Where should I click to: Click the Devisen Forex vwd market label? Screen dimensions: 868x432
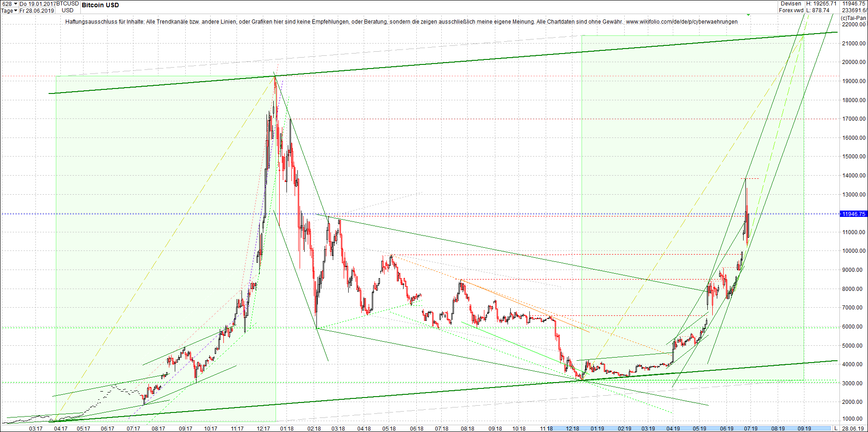point(791,6)
